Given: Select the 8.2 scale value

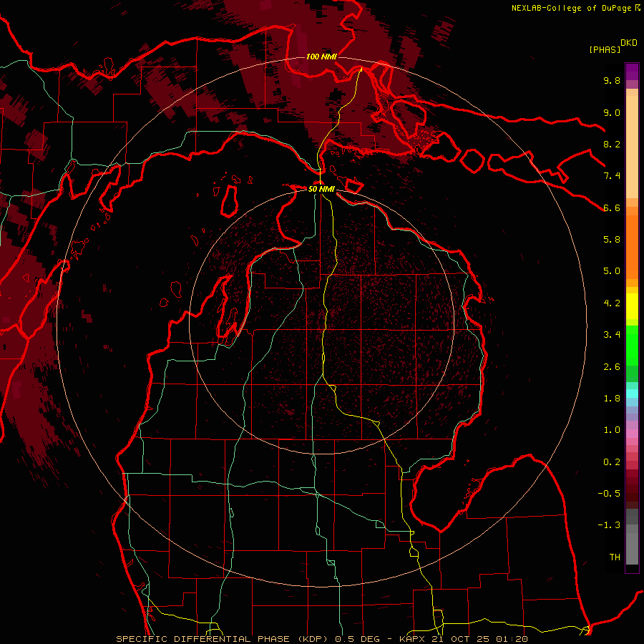Looking at the screenshot, I should 612,144.
